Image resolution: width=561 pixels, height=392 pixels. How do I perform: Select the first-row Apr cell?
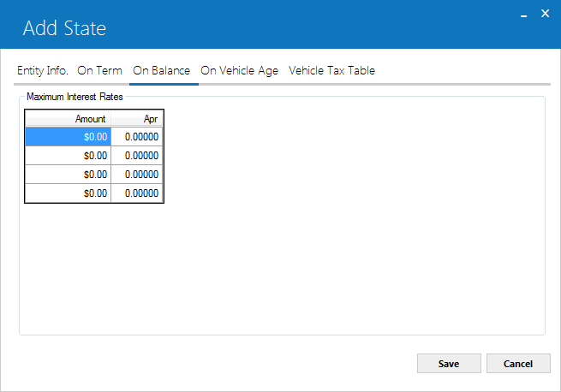(137, 137)
